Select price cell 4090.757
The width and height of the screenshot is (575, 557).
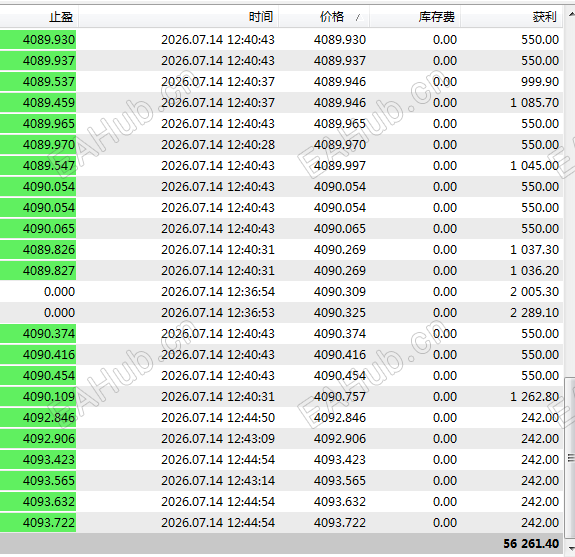point(340,397)
